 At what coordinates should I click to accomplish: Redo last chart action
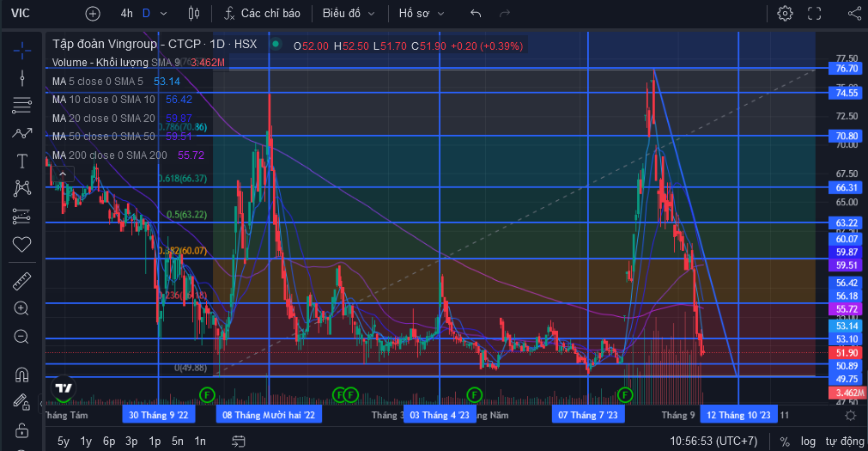(x=504, y=13)
